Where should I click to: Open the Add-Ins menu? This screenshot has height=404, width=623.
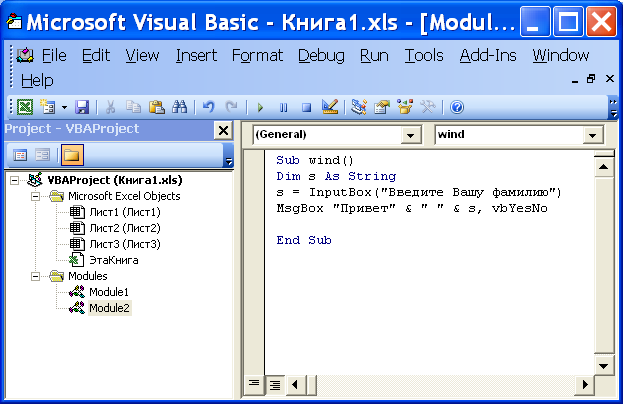(488, 56)
